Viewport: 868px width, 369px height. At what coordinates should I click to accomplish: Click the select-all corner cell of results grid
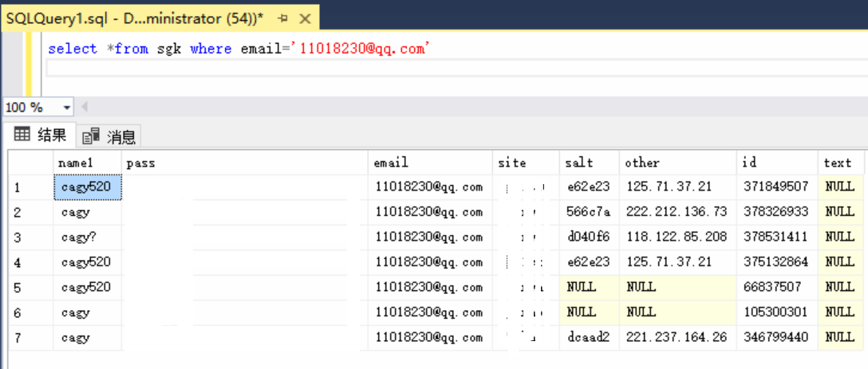point(31,163)
